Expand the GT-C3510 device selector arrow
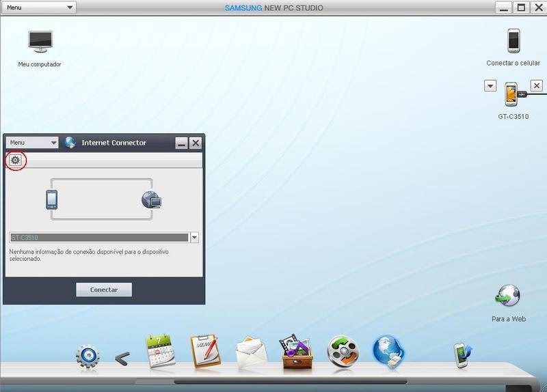547x392 pixels. [194, 237]
